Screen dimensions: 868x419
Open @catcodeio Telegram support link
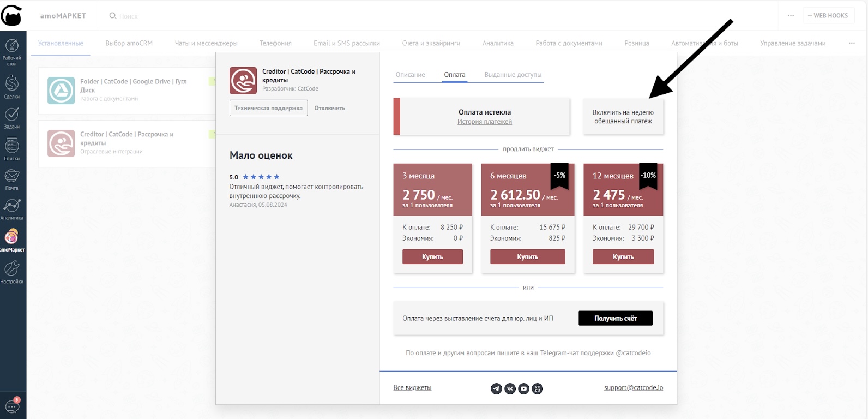633,353
